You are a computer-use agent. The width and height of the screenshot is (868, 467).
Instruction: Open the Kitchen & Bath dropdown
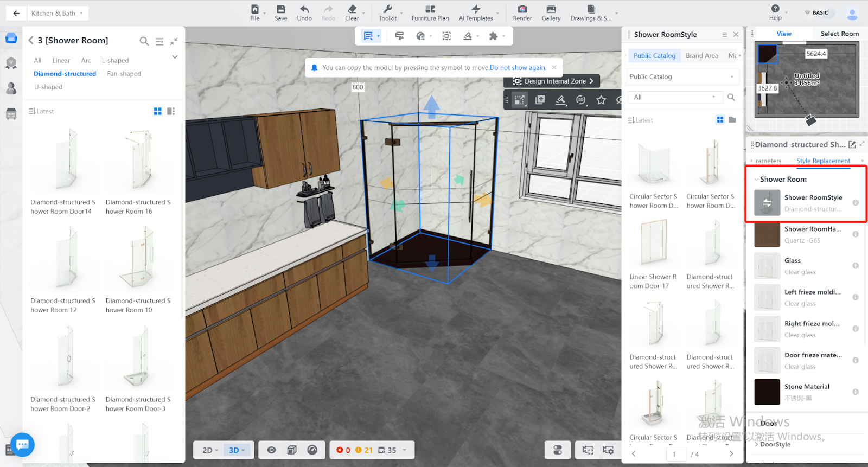57,13
